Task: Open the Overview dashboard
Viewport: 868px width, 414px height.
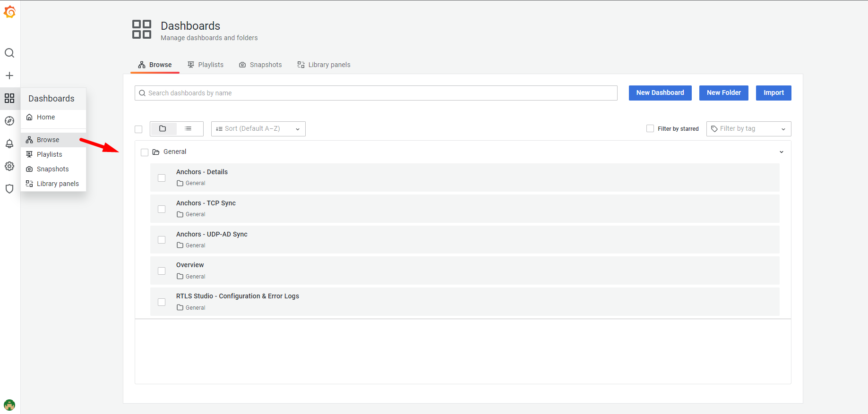Action: pos(190,265)
